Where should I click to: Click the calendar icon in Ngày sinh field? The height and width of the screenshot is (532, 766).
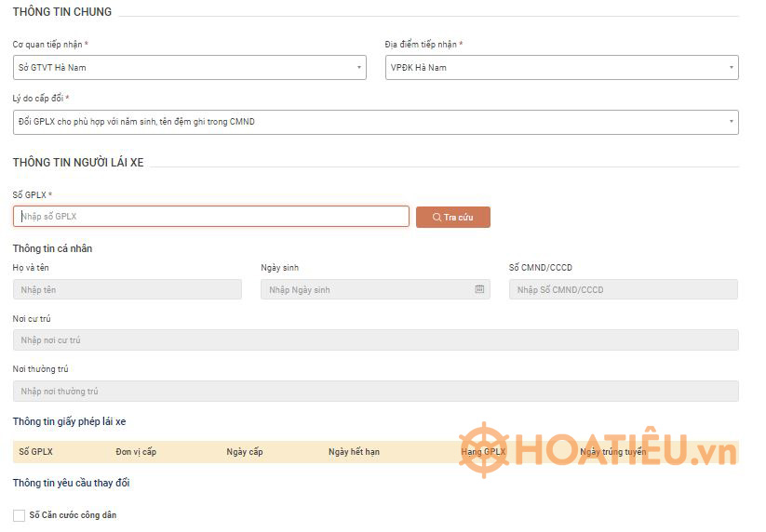pyautogui.click(x=479, y=289)
